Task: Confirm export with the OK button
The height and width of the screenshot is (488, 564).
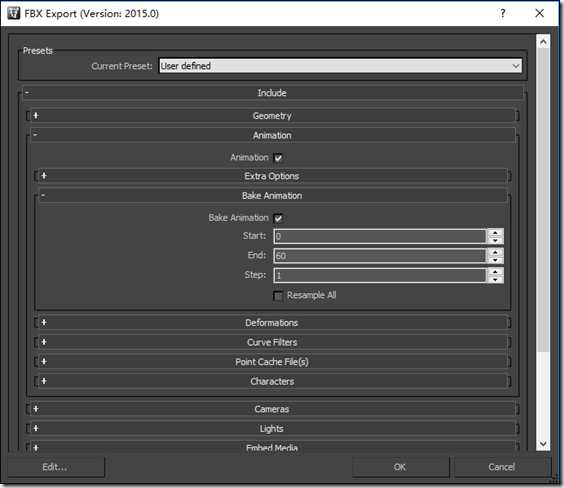Action: (400, 467)
